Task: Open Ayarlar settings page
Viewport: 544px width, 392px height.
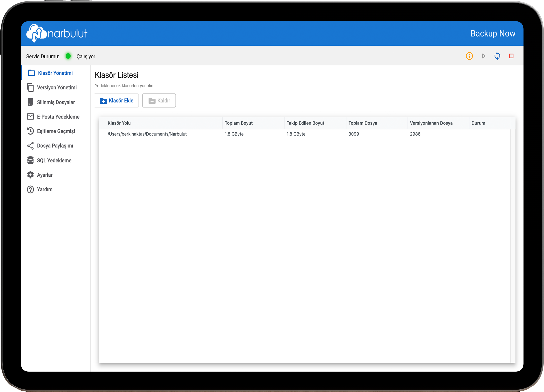Action: pos(56,175)
